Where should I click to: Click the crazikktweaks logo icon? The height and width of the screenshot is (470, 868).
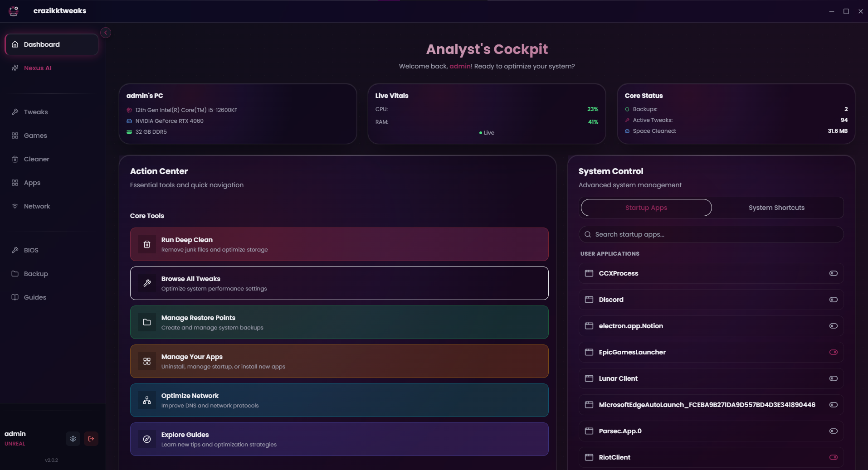14,11
